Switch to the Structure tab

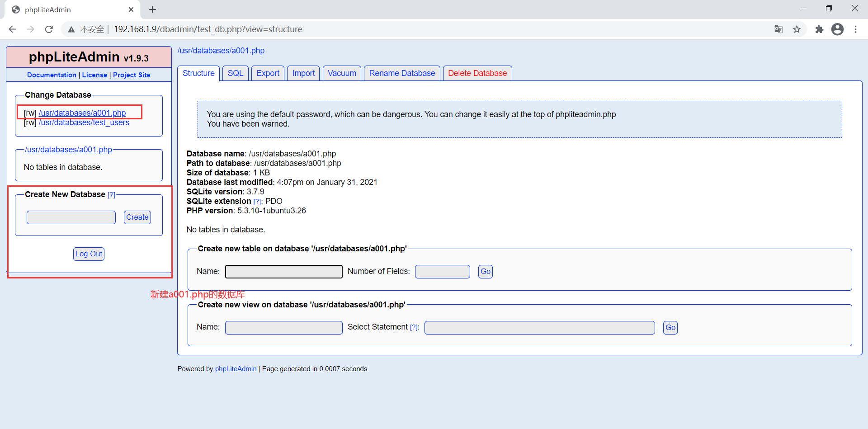click(x=198, y=73)
